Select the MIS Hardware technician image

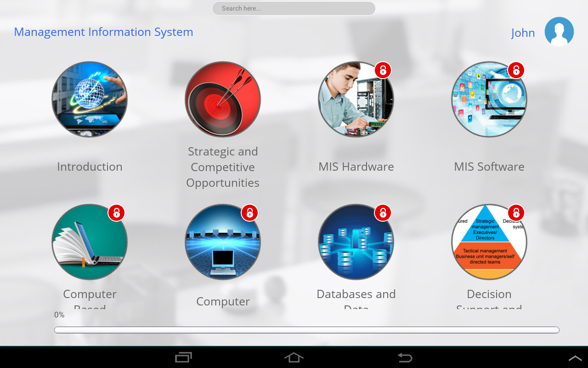click(x=356, y=99)
